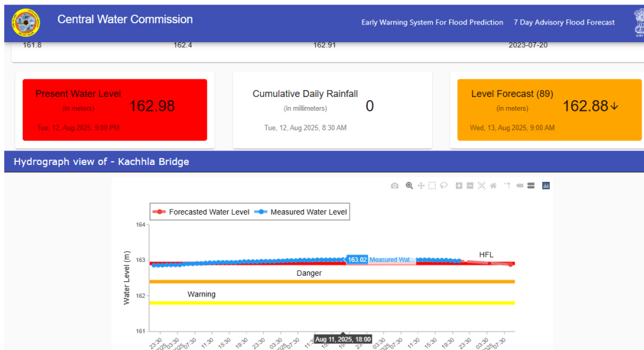
Task: Click the Plotly logo icon in toolbar
Action: 546,186
